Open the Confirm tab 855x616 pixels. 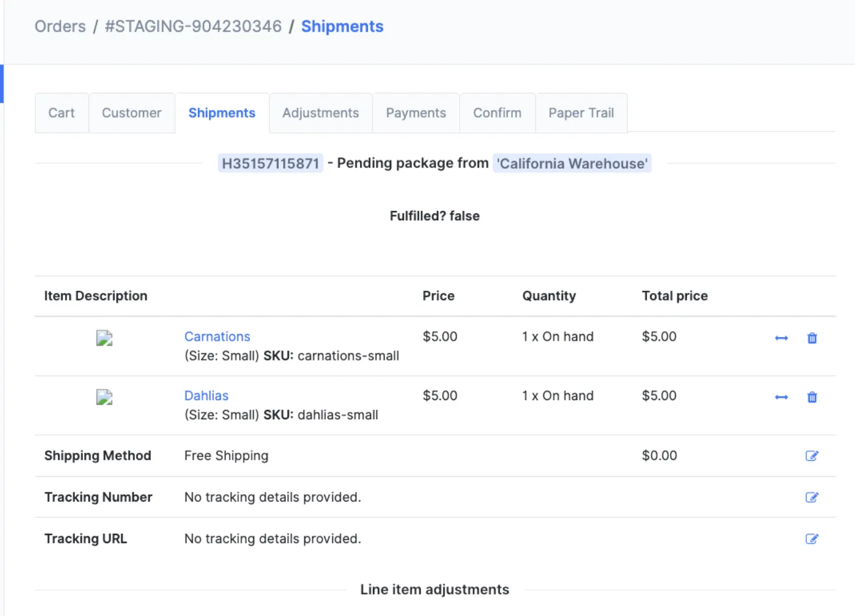click(x=497, y=113)
